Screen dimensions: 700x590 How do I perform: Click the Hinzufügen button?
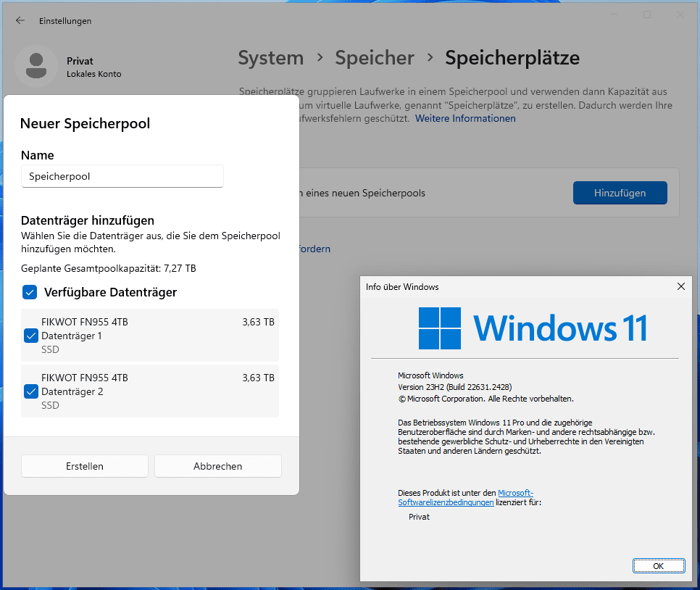(x=620, y=193)
